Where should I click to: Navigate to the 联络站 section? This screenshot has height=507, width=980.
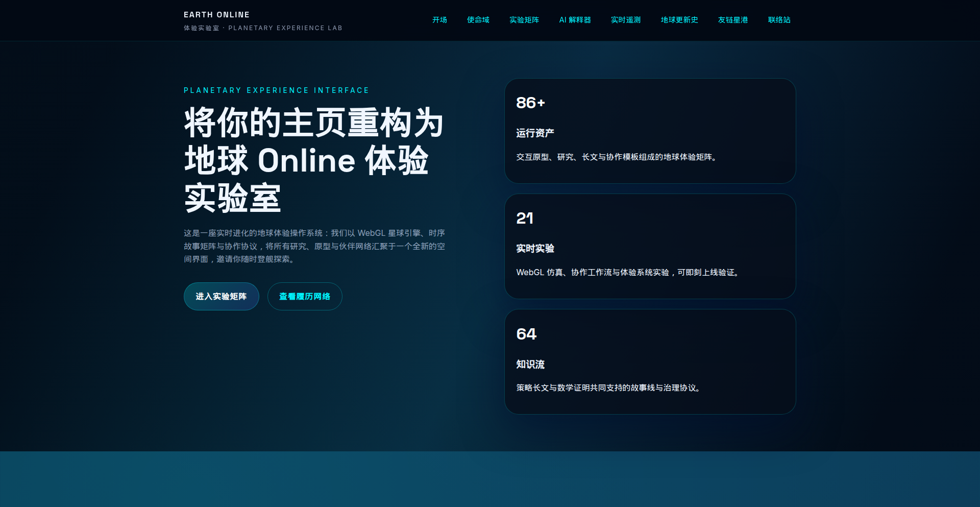(779, 20)
